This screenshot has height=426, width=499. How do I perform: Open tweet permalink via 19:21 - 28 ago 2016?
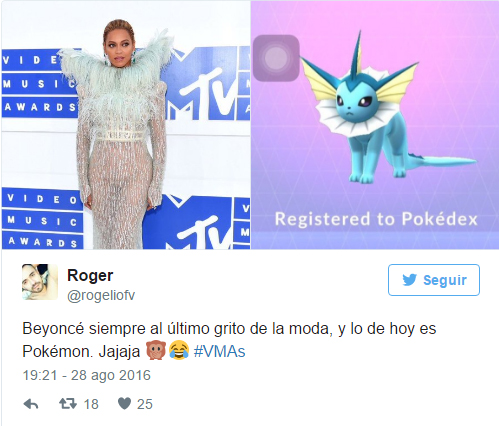(87, 375)
